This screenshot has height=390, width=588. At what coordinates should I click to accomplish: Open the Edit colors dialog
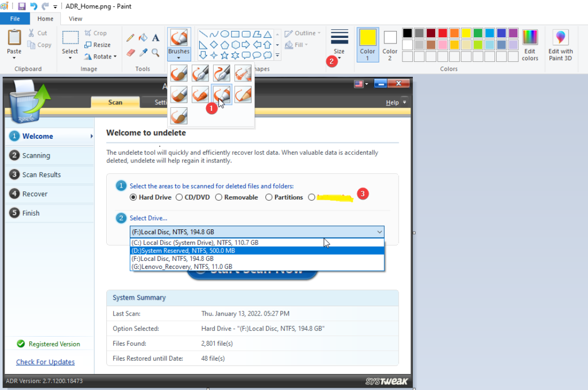[x=530, y=45]
